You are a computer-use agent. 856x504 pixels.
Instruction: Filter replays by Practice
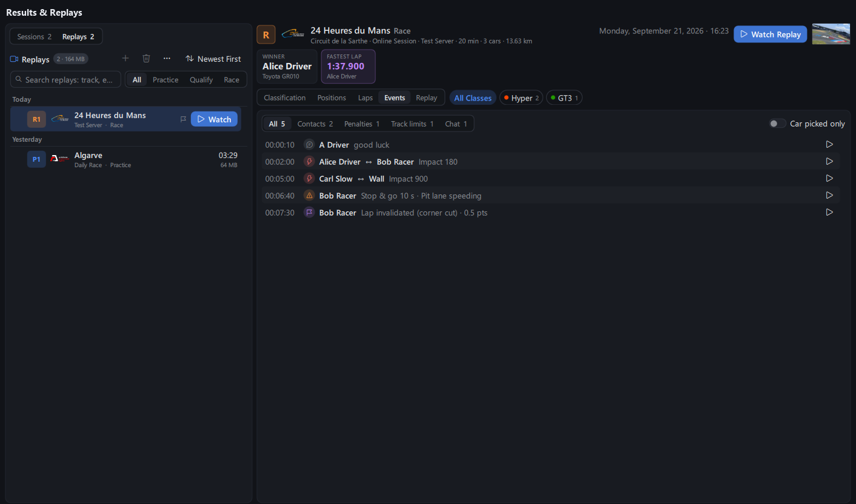(166, 80)
